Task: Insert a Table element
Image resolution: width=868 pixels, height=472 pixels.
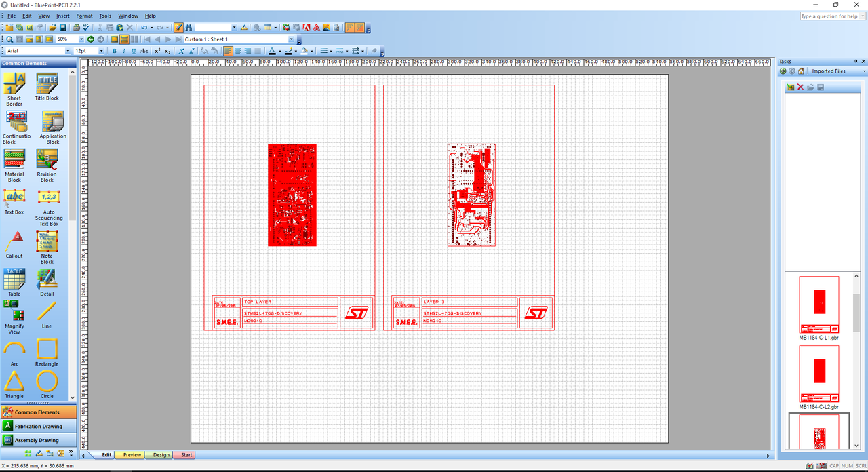Action: 14,283
